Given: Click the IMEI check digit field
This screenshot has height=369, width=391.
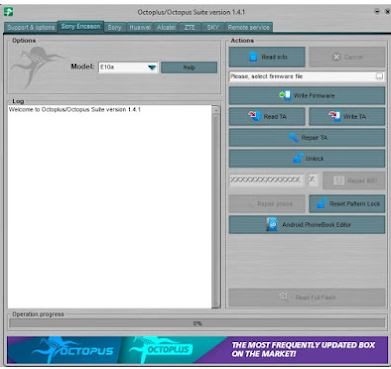Looking at the screenshot, I should click(x=313, y=180).
